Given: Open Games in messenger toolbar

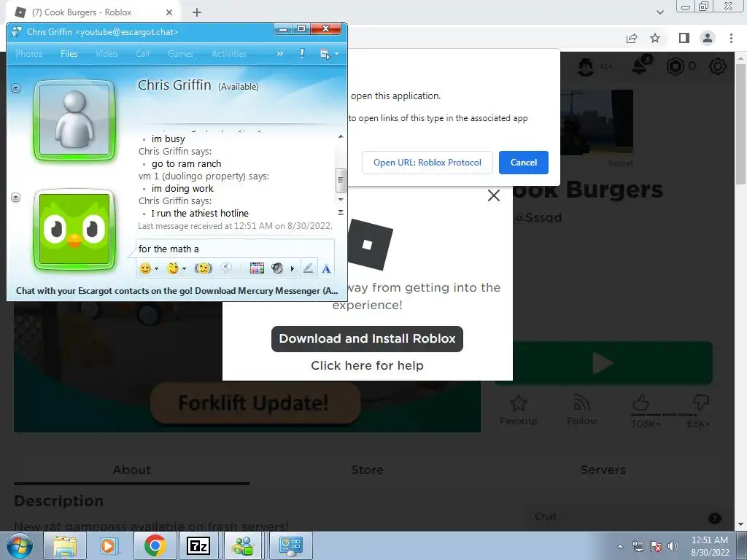Looking at the screenshot, I should pyautogui.click(x=181, y=54).
